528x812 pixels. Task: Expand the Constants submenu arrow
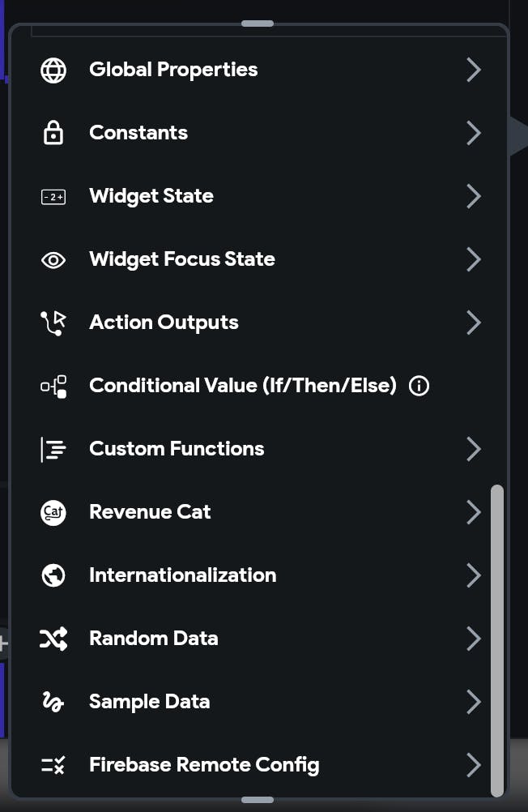pyautogui.click(x=474, y=133)
